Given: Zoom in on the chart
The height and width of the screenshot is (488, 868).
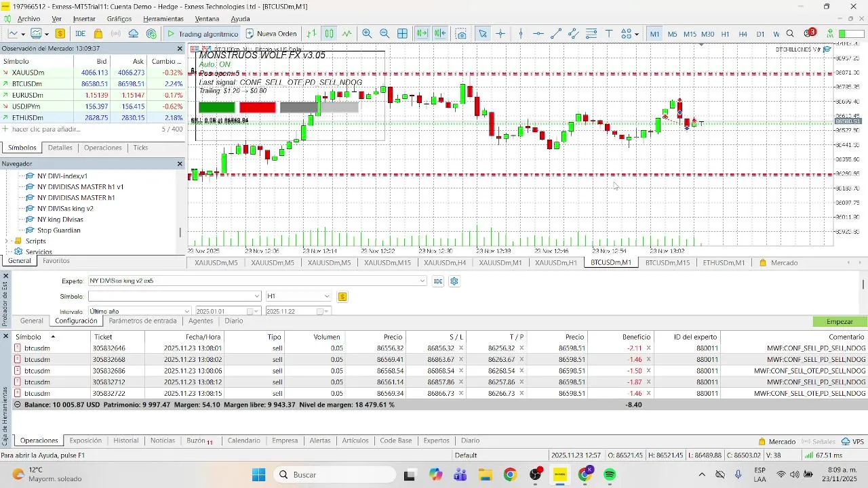Looking at the screenshot, I should 367,33.
